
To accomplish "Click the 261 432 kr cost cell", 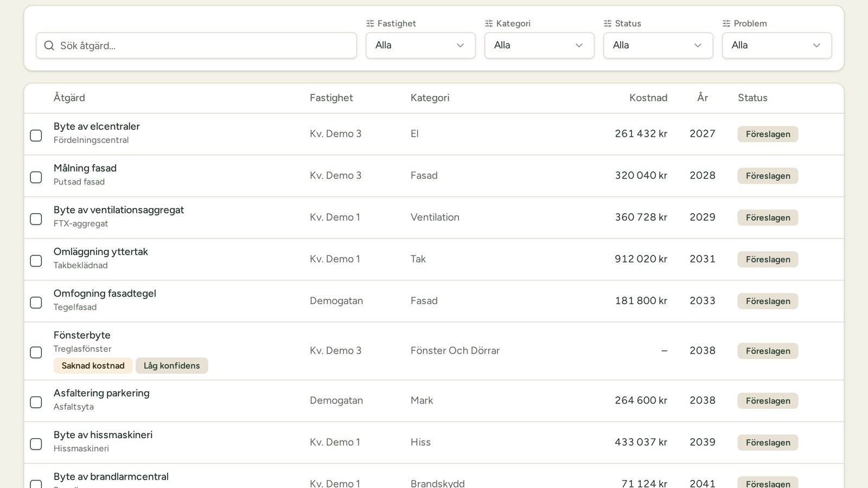I will (x=641, y=133).
